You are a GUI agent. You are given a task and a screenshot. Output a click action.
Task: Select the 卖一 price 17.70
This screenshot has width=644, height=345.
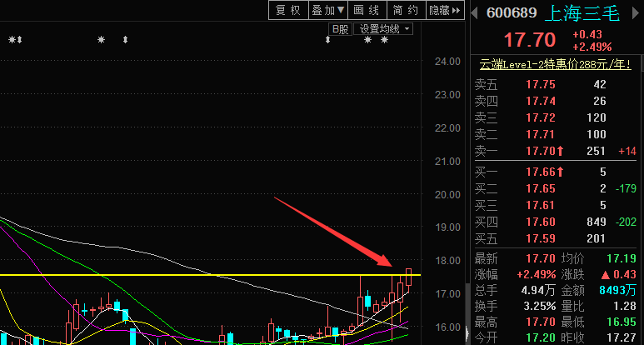coord(541,151)
